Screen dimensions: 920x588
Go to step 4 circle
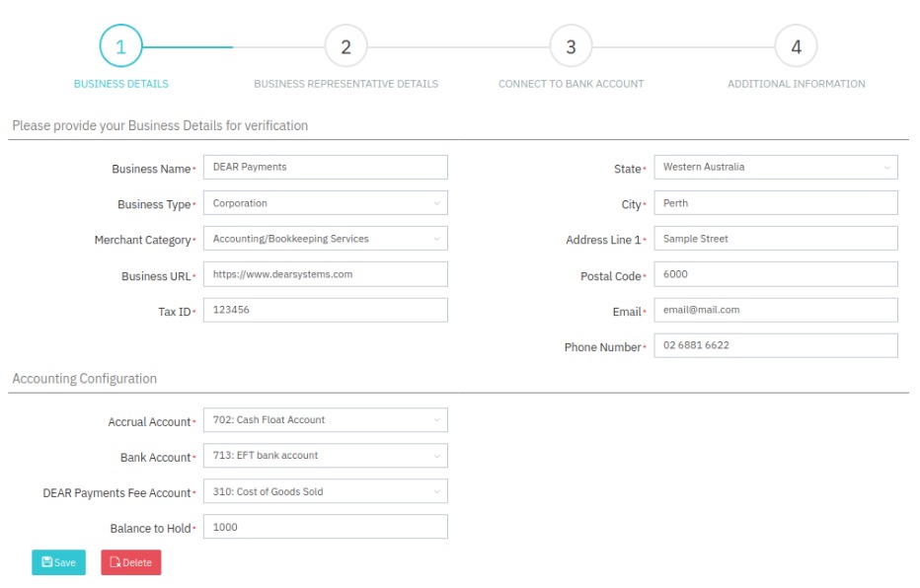tap(797, 46)
